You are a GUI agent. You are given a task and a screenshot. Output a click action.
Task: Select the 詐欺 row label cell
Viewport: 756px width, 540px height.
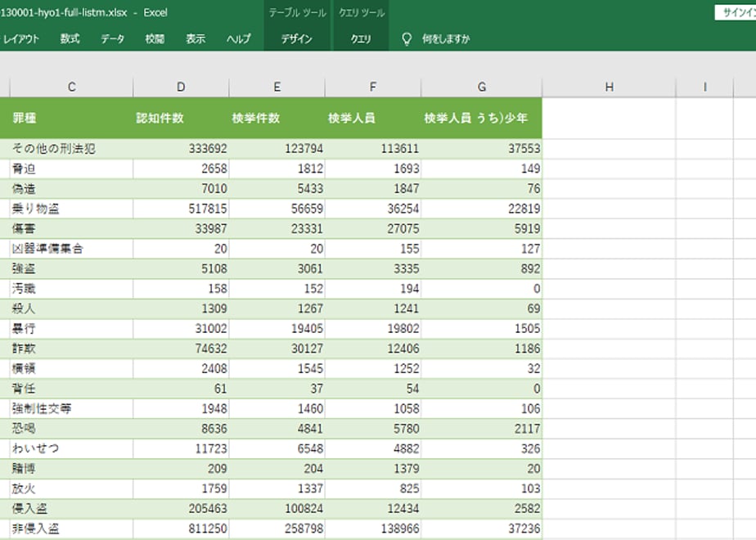[x=71, y=349]
